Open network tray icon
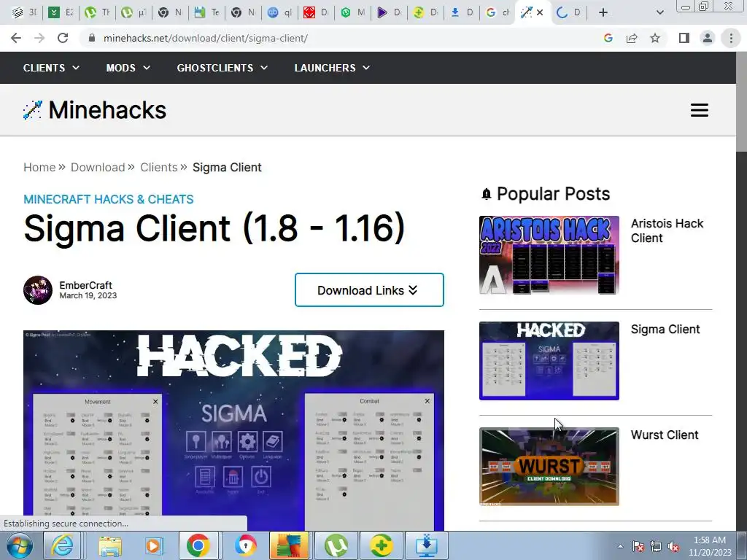This screenshot has width=747, height=560. 656,546
